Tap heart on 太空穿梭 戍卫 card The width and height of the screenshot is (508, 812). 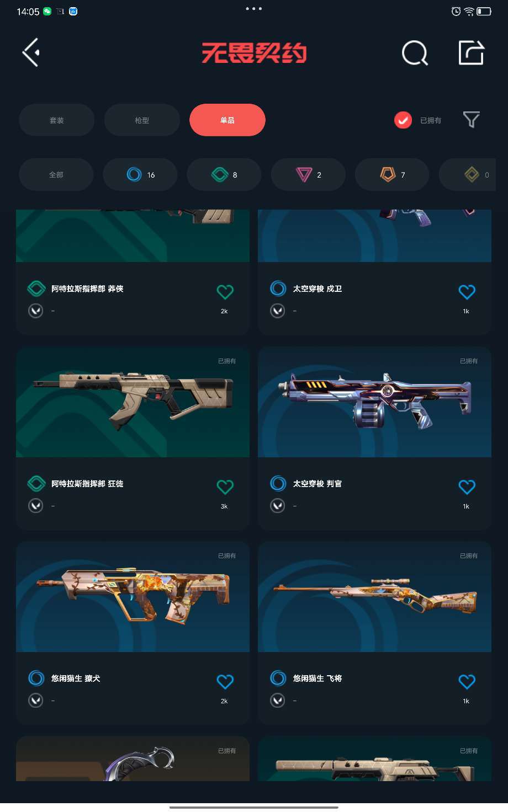pyautogui.click(x=467, y=292)
